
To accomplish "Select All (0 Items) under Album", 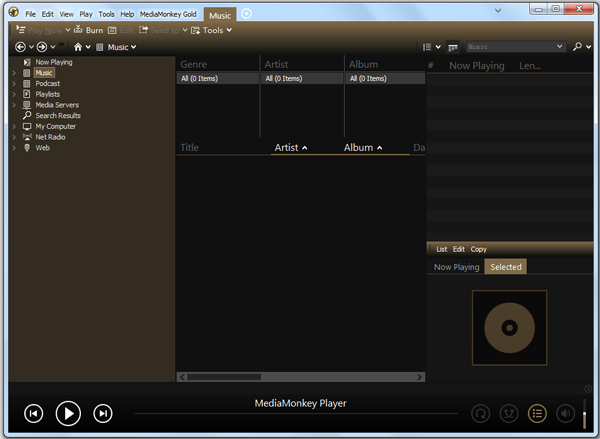I will pos(386,78).
